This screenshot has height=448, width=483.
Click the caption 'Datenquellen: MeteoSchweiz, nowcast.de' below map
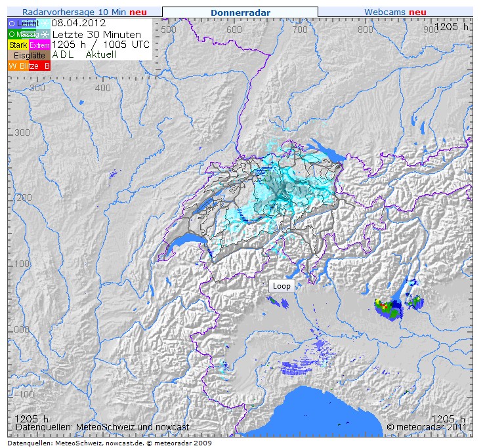coord(75,443)
